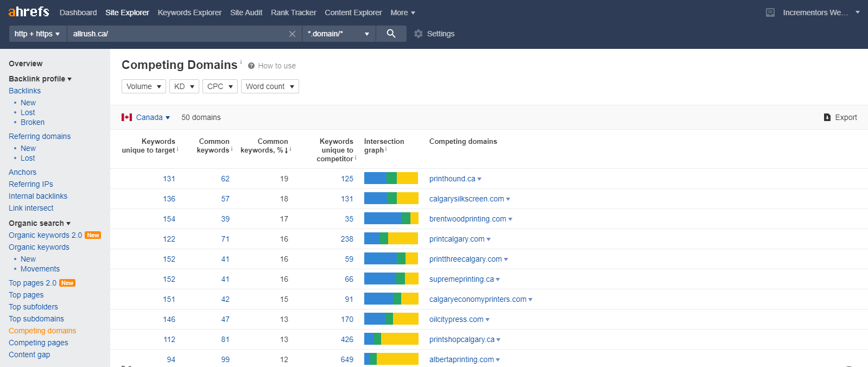Click the Canada flag icon

pyautogui.click(x=127, y=117)
